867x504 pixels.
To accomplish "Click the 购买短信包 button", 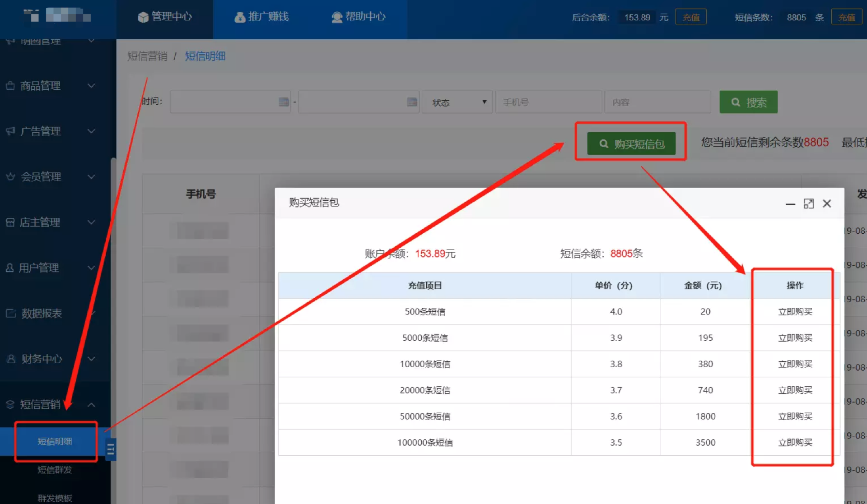I will (x=631, y=144).
